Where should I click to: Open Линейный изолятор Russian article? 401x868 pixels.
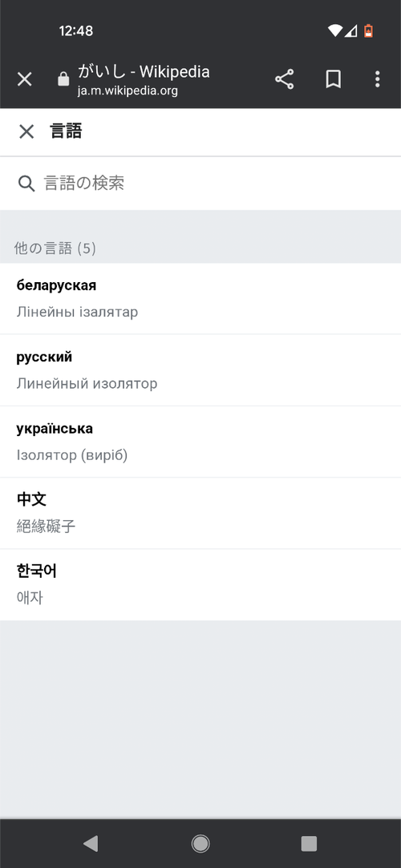pos(87,384)
